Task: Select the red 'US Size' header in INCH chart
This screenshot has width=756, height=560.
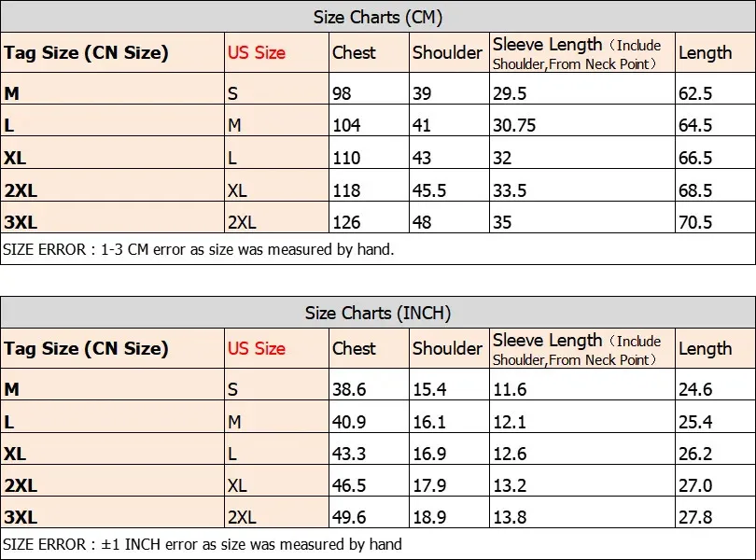Action: pyautogui.click(x=257, y=348)
